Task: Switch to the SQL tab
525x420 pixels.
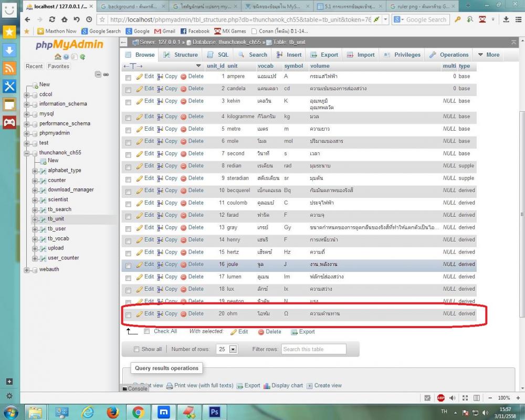Action: pyautogui.click(x=218, y=55)
